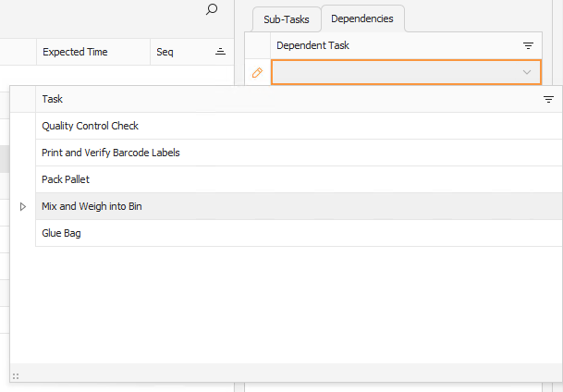The width and height of the screenshot is (563, 392).
Task: Click the row indicator arrow beside Mix and Weigh
Action: pos(22,206)
